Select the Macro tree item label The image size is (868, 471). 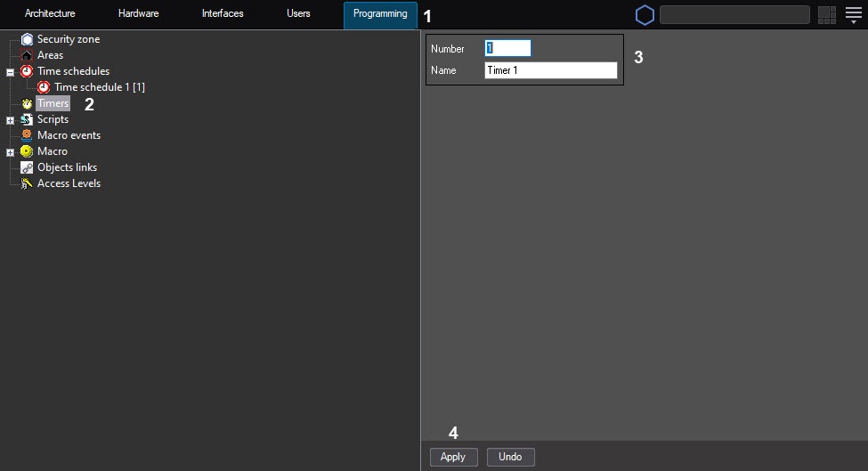(53, 151)
